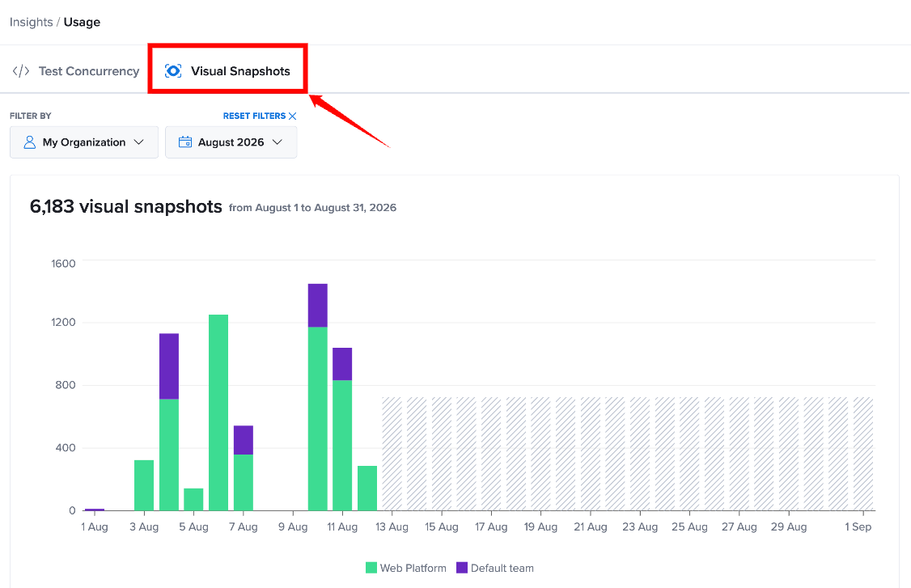Go to Insights in the breadcrumb

32,22
